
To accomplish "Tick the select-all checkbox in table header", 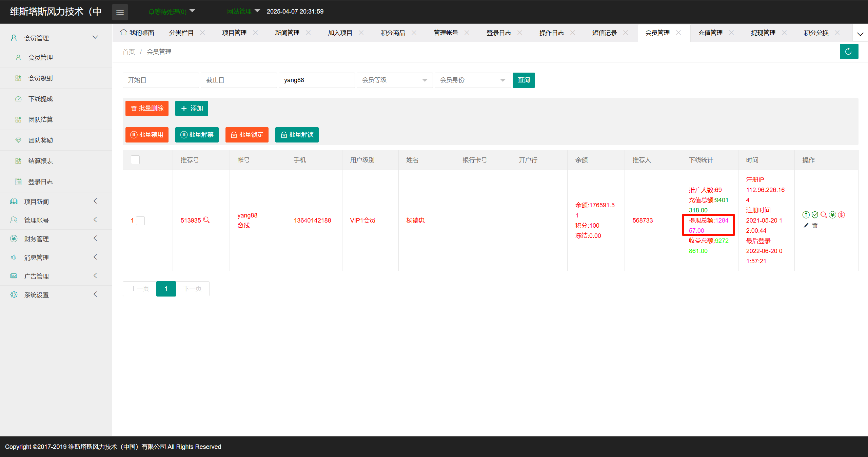I will [135, 160].
